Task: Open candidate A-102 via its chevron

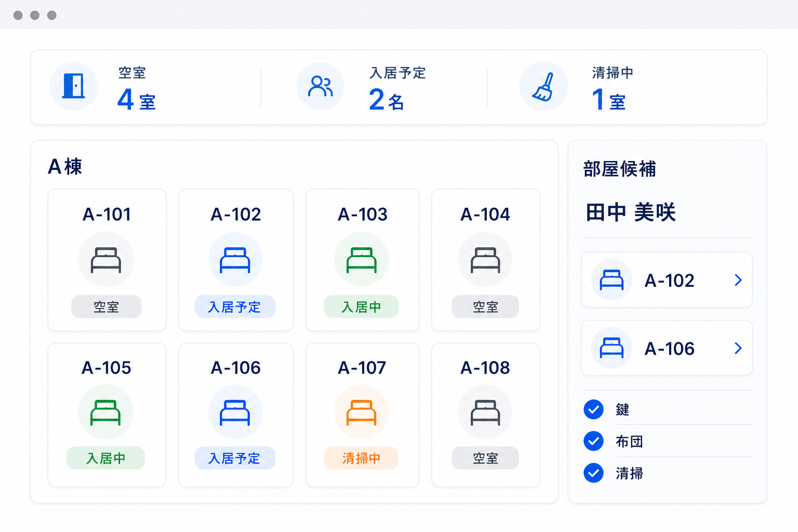Action: (738, 280)
